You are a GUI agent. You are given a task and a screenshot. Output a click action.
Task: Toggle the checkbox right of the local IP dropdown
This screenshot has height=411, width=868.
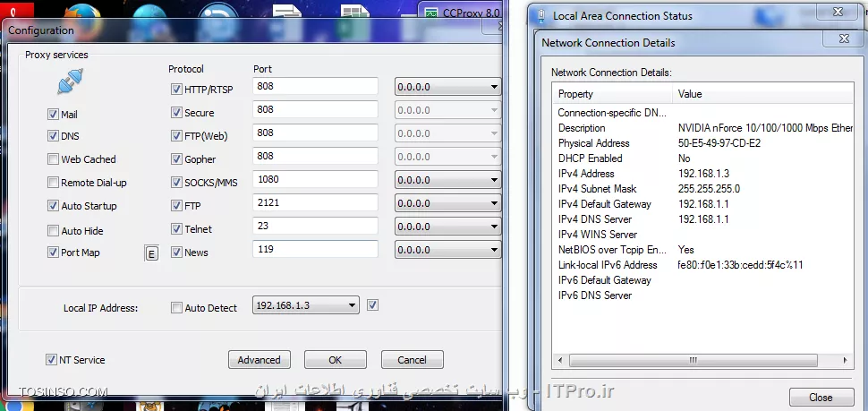coord(372,305)
